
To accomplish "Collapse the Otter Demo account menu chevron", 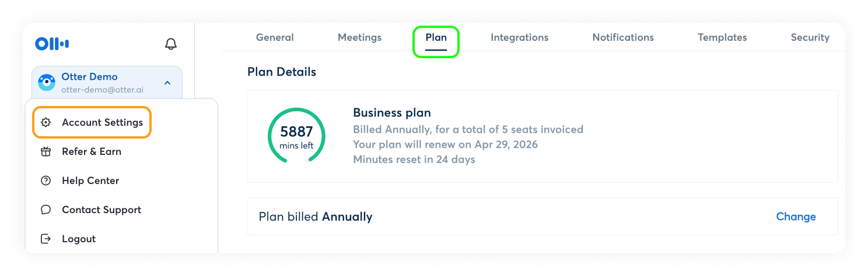I will pos(167,83).
